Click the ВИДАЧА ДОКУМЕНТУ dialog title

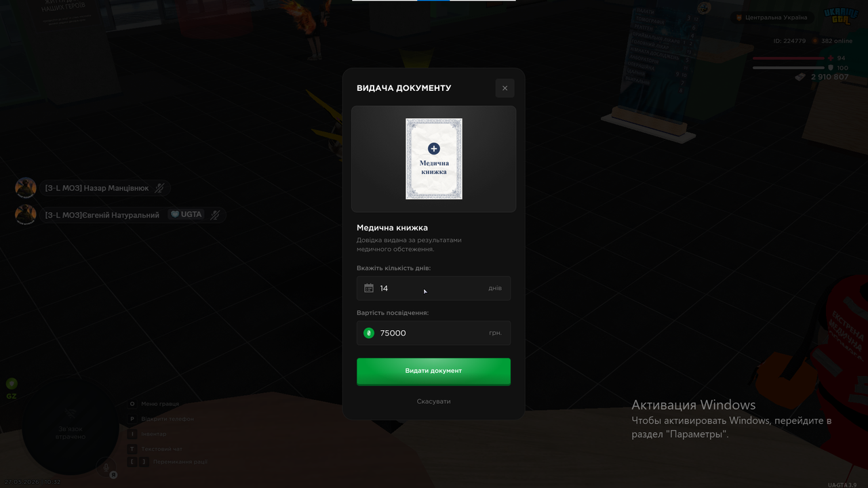[403, 88]
